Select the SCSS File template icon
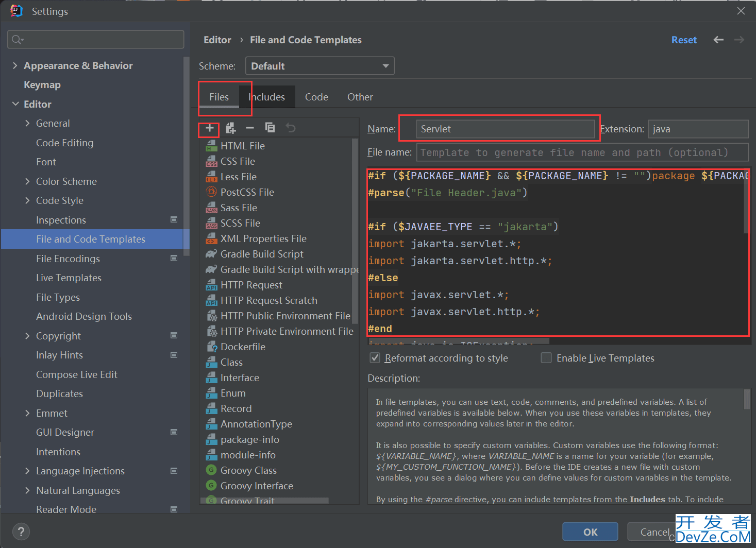This screenshot has width=756, height=548. coord(211,223)
